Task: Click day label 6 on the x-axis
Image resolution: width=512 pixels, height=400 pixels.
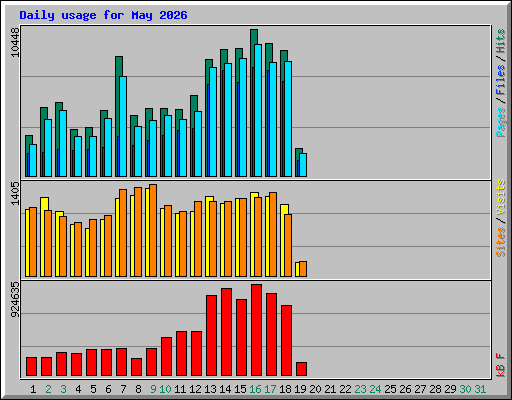Action: click(x=108, y=389)
